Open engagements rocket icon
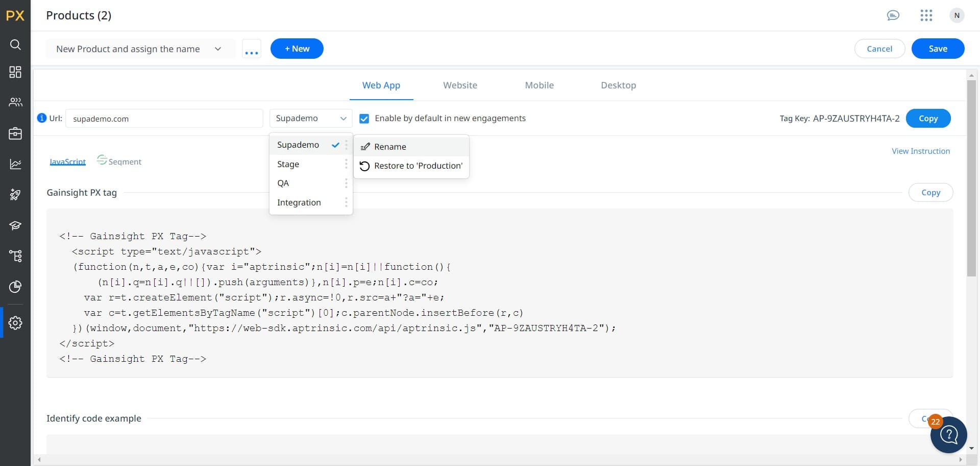This screenshot has width=980, height=466. (15, 195)
